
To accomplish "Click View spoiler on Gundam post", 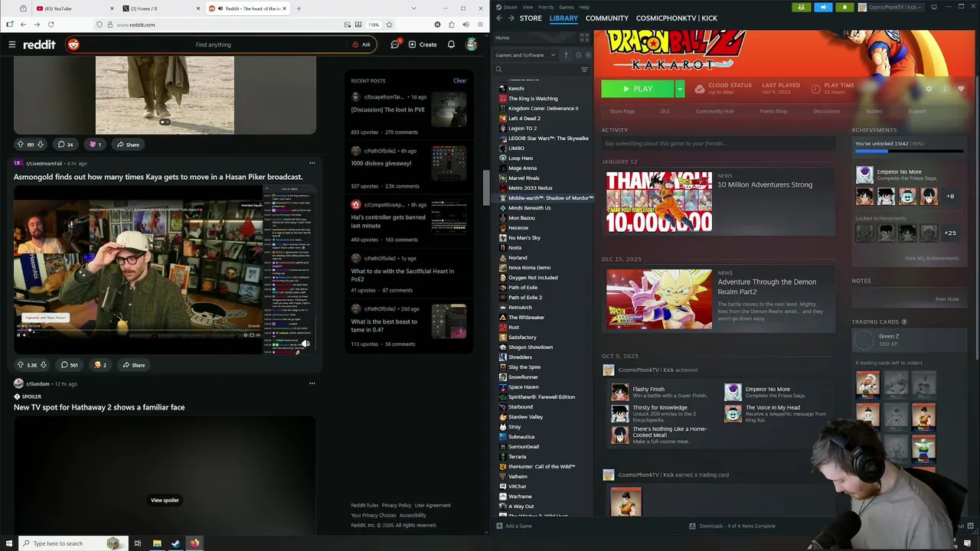I will tap(165, 500).
